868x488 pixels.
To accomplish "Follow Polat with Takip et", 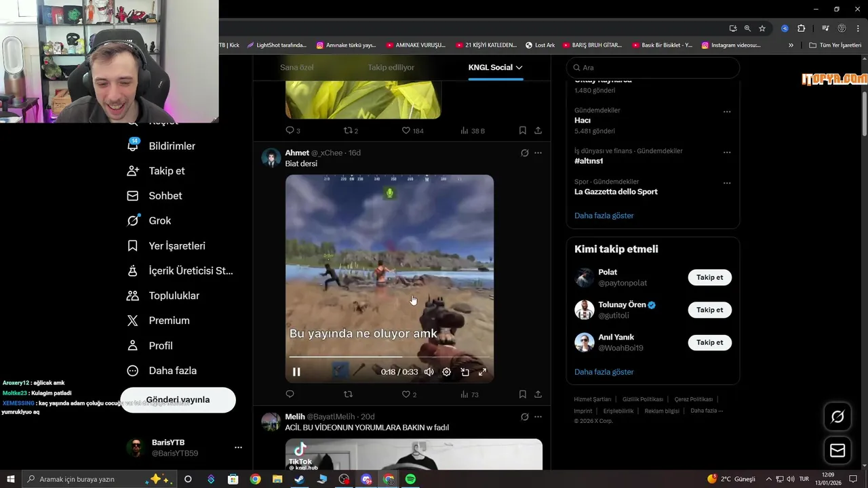I will click(710, 277).
